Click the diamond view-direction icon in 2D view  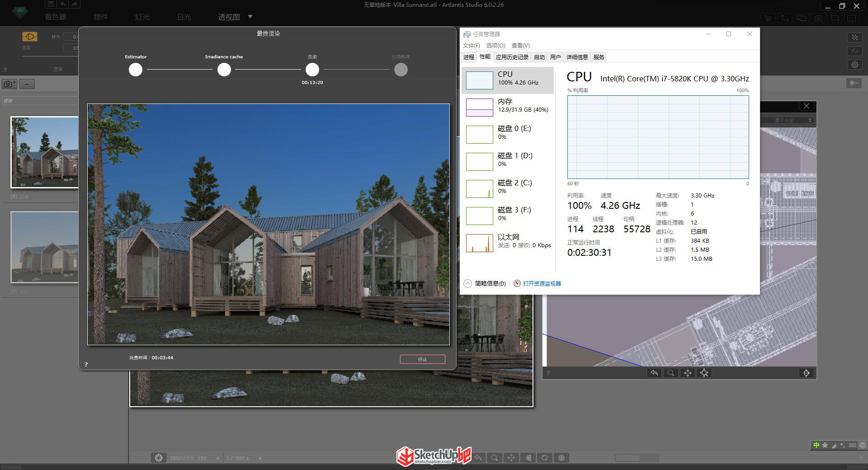click(x=807, y=373)
